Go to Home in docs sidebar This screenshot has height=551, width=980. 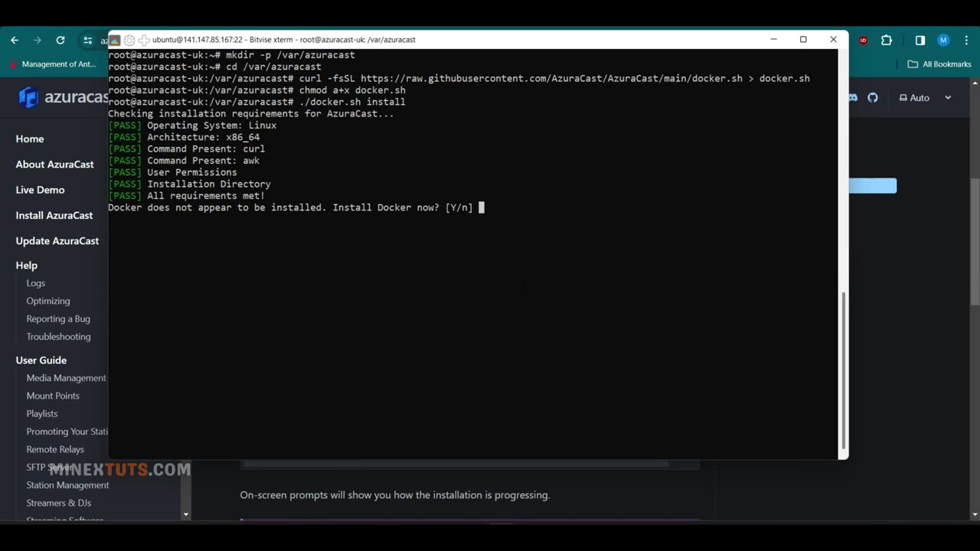click(x=30, y=139)
